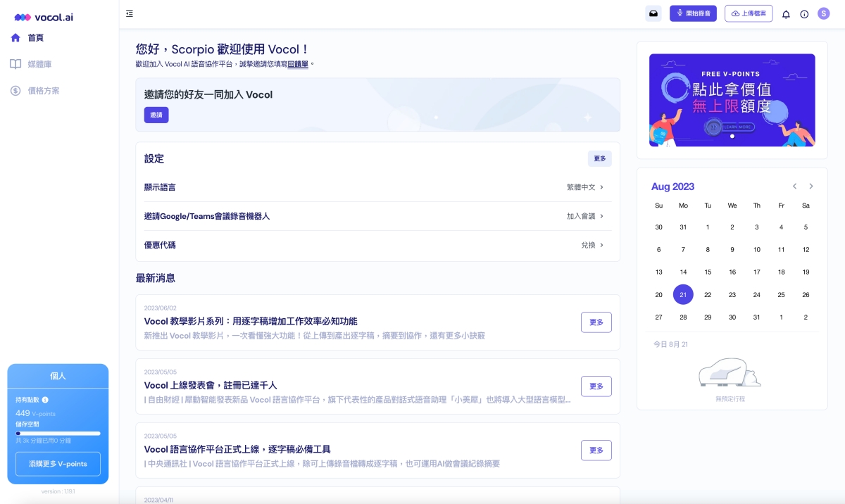
Task: Open 價格方案 in sidebar
Action: [x=44, y=91]
